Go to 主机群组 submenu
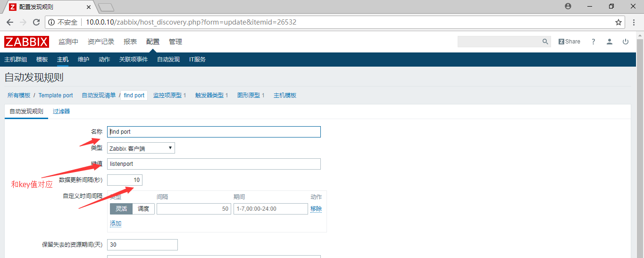The height and width of the screenshot is (258, 644). [16, 60]
